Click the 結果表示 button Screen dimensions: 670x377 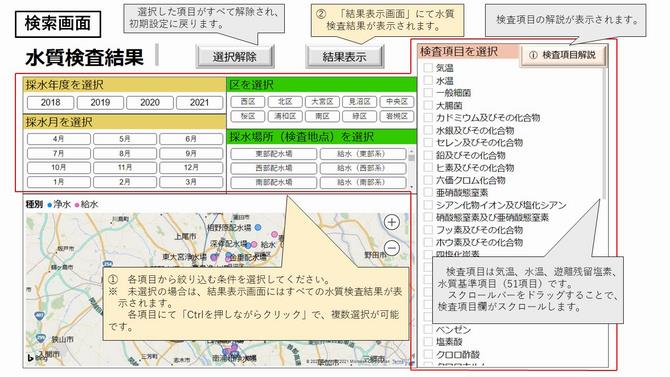[x=344, y=57]
